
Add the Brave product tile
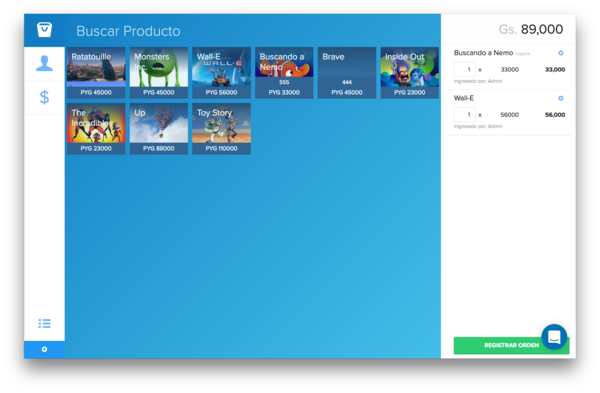coord(347,73)
